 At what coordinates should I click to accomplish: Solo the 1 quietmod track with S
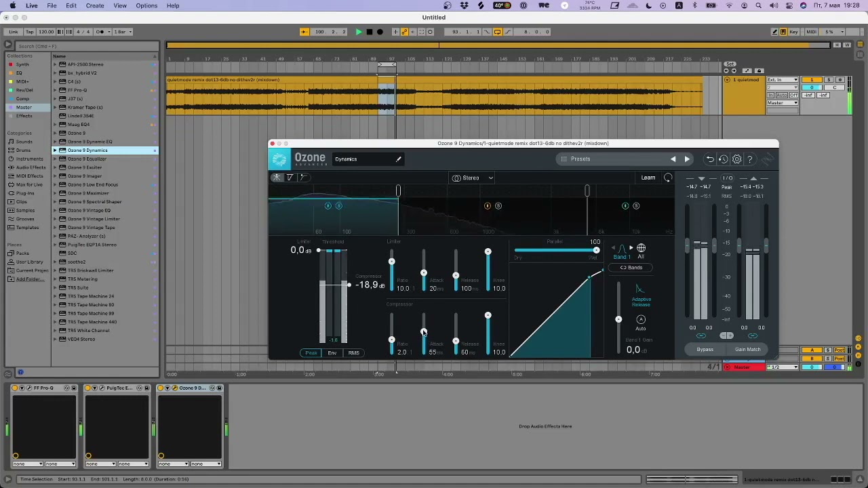828,81
